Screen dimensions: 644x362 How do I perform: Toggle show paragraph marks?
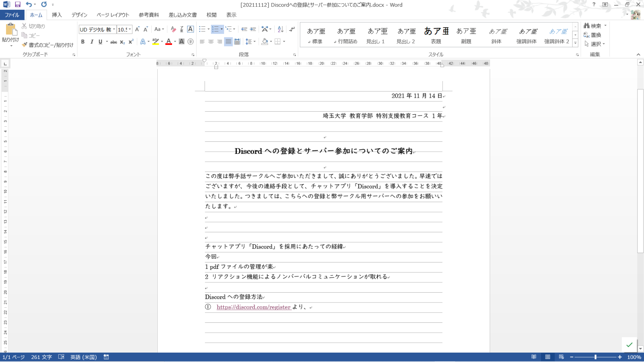[292, 29]
